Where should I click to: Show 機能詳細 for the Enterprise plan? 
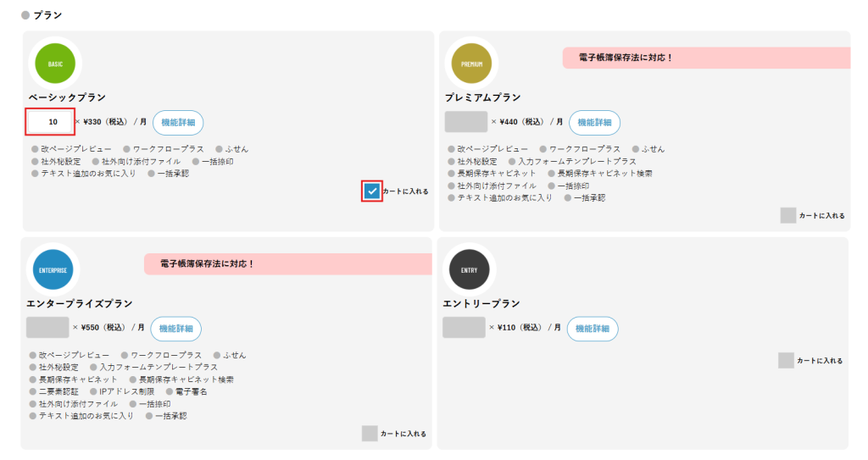[176, 329]
